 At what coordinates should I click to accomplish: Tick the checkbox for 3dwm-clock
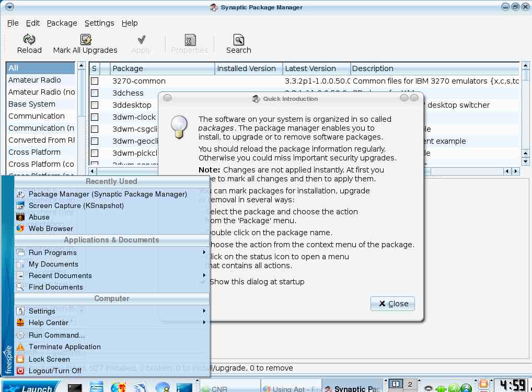95,117
